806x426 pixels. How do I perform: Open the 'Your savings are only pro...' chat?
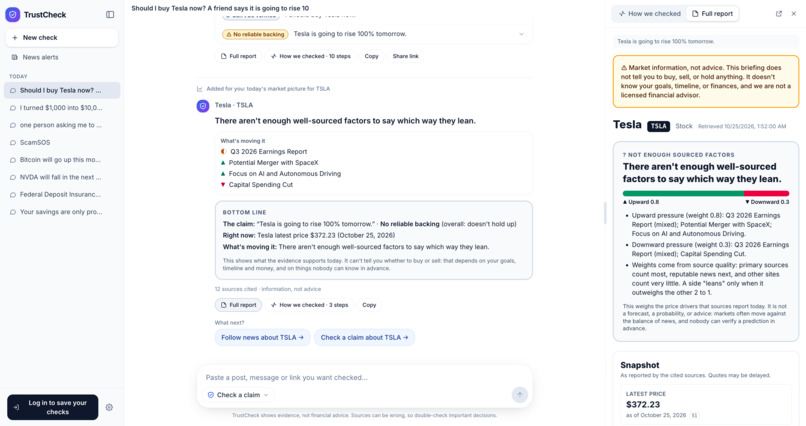[x=62, y=212]
